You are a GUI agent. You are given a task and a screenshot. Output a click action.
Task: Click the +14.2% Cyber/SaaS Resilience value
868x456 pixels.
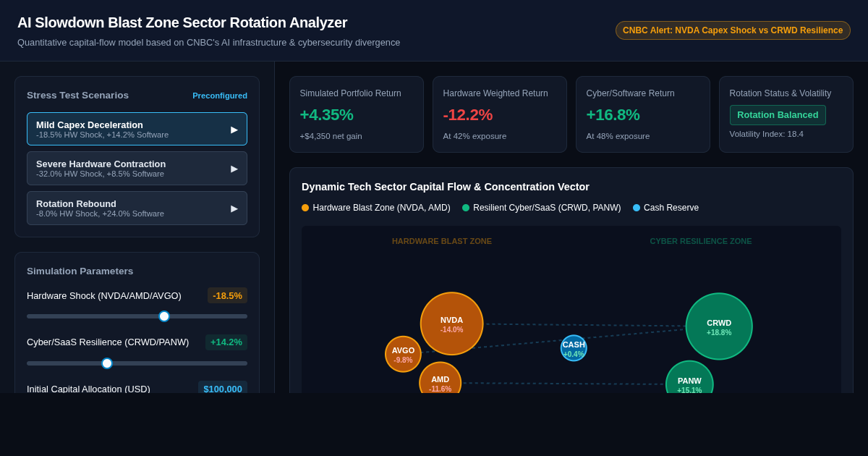click(226, 342)
